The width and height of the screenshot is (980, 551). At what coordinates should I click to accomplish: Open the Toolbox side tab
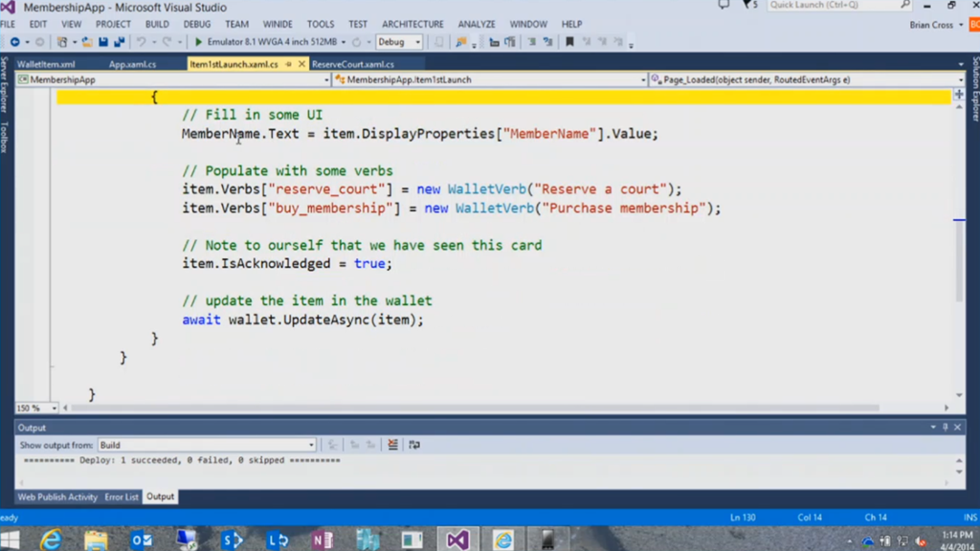tap(5, 137)
